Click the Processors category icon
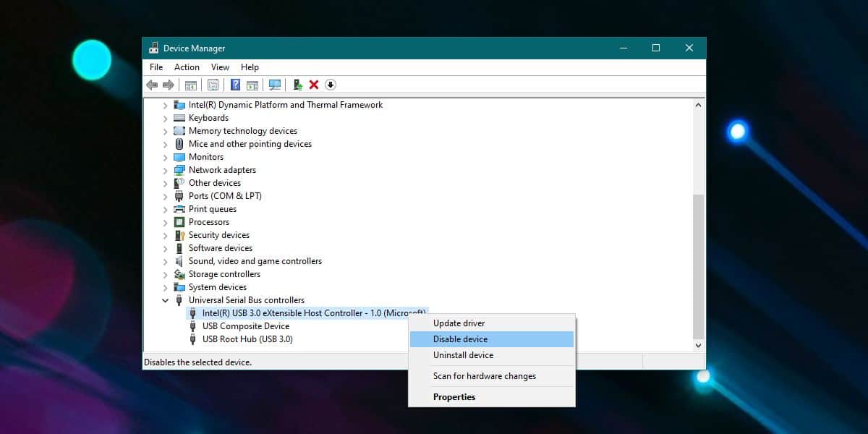Image resolution: width=868 pixels, height=434 pixels. [179, 222]
